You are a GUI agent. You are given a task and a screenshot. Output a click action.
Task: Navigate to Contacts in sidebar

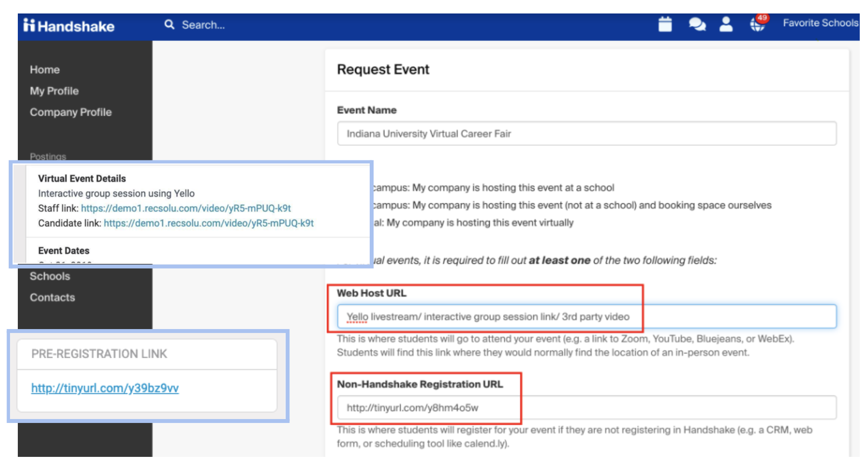53,297
